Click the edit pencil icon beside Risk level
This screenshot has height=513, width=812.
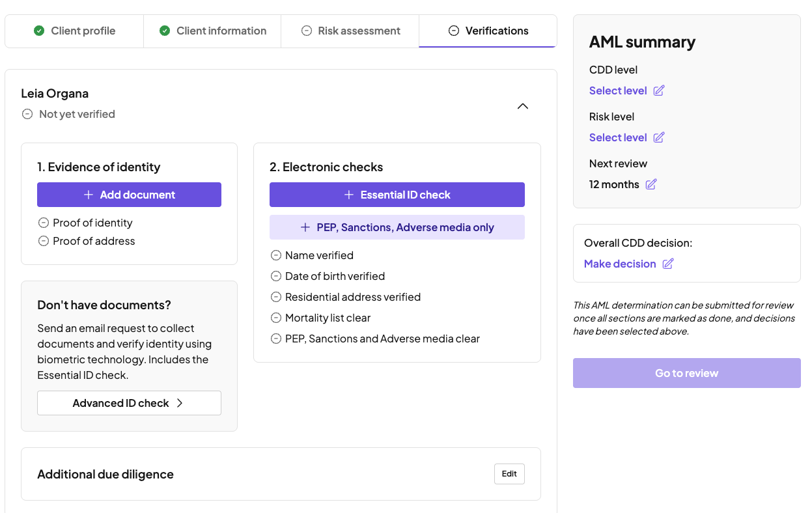(659, 138)
